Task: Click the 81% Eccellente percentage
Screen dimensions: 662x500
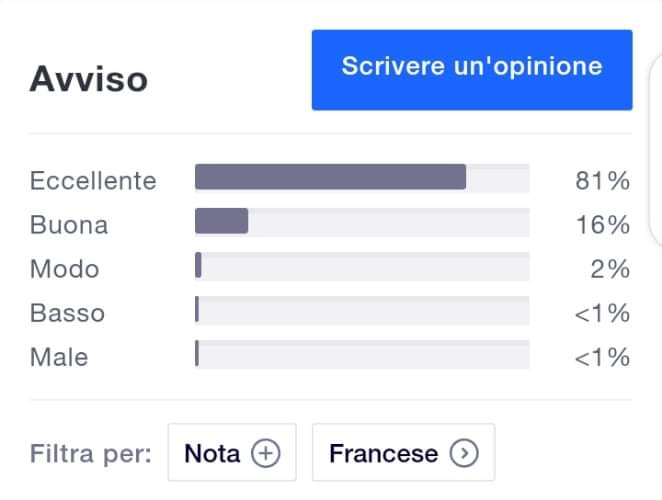Action: 602,181
